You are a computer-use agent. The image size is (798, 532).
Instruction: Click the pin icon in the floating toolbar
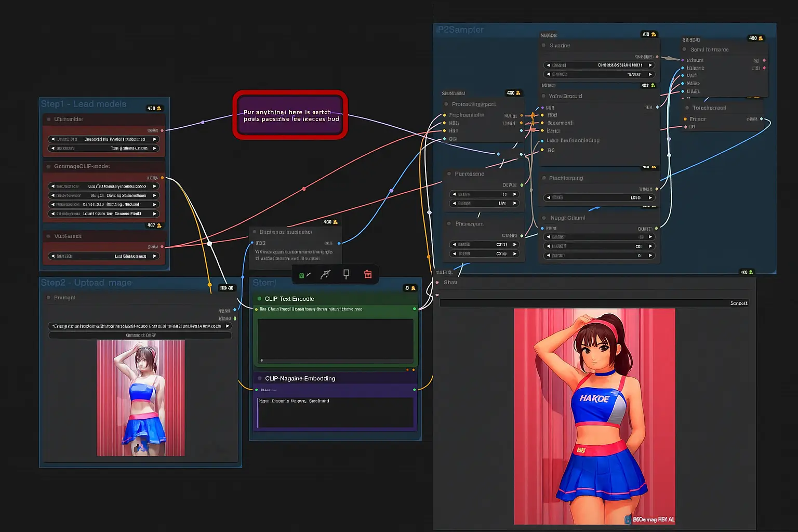(346, 274)
